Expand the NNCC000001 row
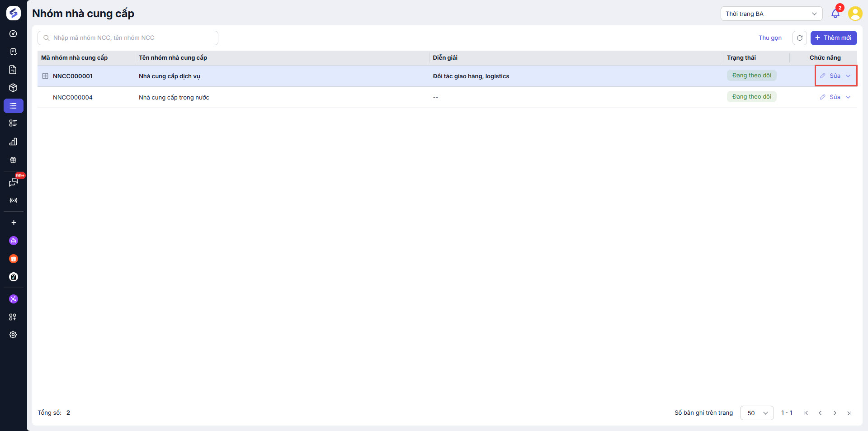The image size is (868, 431). (45, 76)
